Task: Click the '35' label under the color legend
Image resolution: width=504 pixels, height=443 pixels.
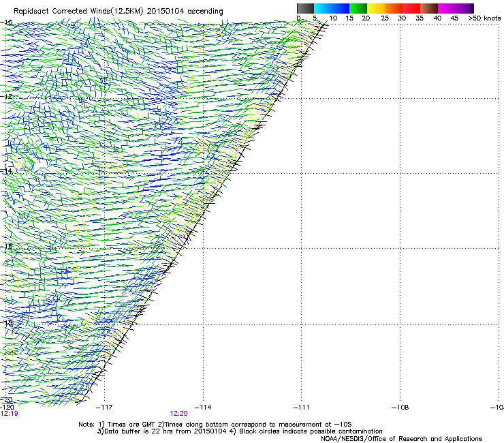Action: click(x=420, y=18)
